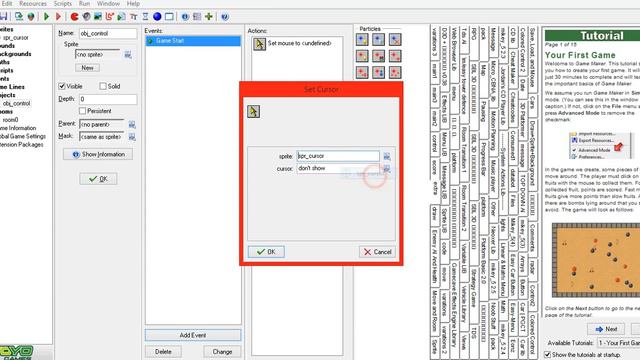Viewport: 640px width, 360px height.
Task: Open the Help menu
Action: (133, 4)
